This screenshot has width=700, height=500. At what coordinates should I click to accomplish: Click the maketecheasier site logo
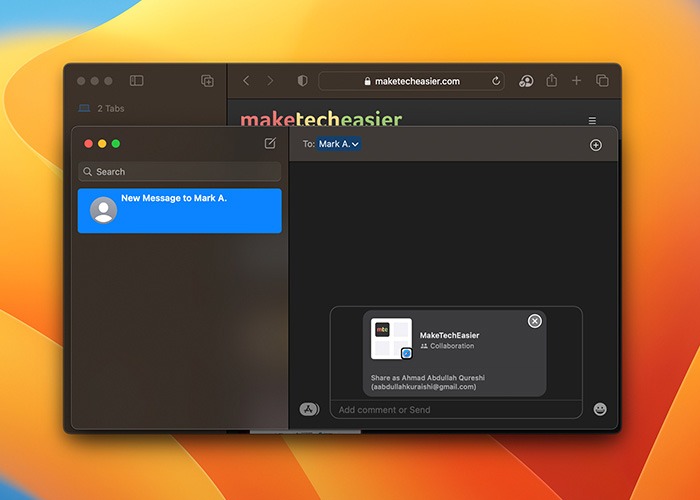click(x=321, y=119)
